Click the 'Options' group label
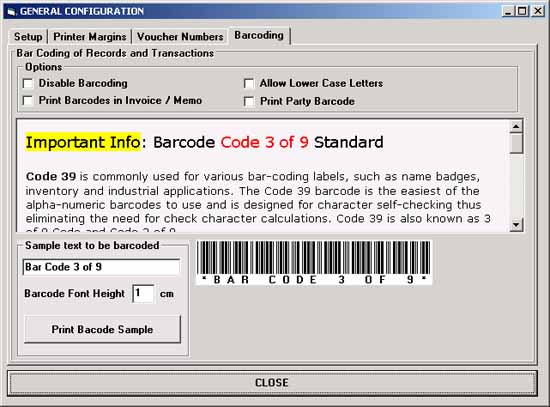Viewport: 550px width, 407px height. pyautogui.click(x=43, y=67)
